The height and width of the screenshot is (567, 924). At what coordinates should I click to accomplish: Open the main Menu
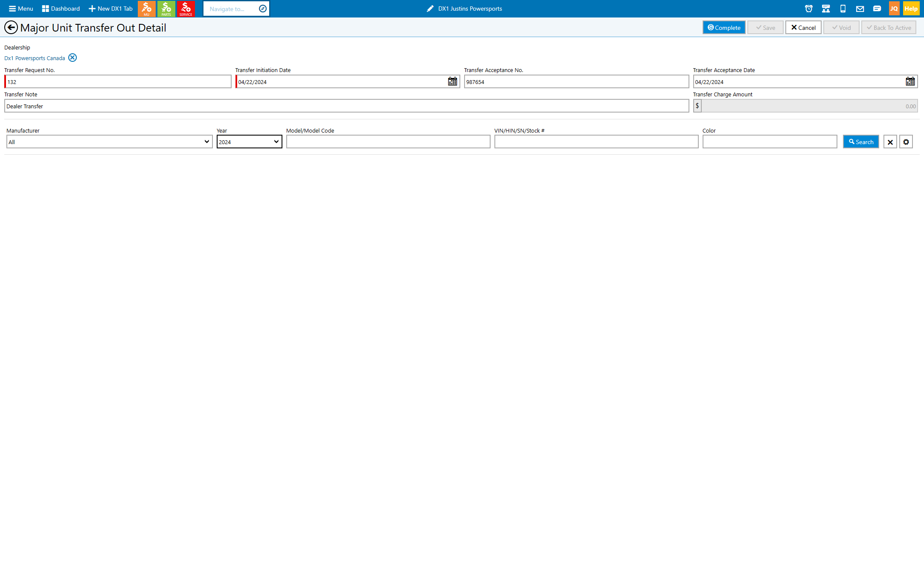tap(21, 9)
